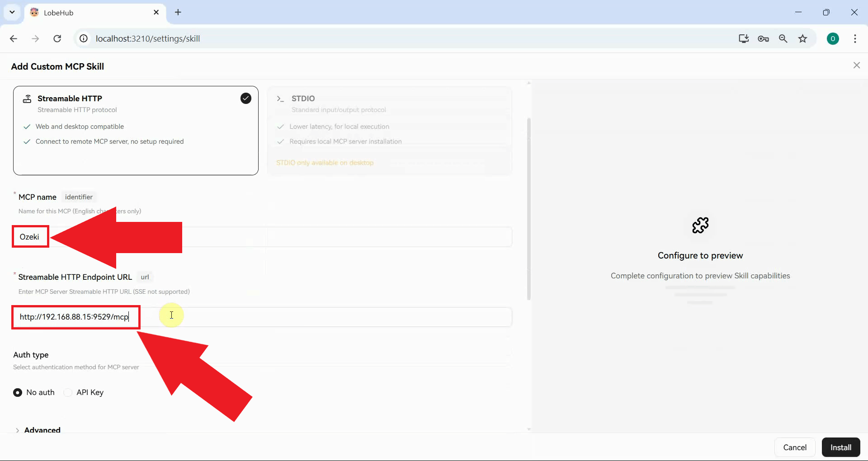Open the Chrome three-dot menu
Screen dimensions: 868x461
point(855,39)
